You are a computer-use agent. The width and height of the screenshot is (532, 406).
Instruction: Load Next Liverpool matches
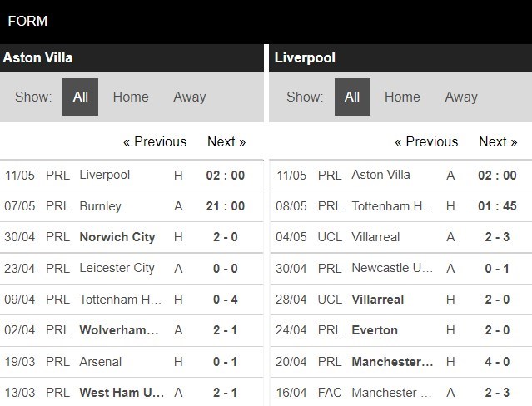click(498, 141)
